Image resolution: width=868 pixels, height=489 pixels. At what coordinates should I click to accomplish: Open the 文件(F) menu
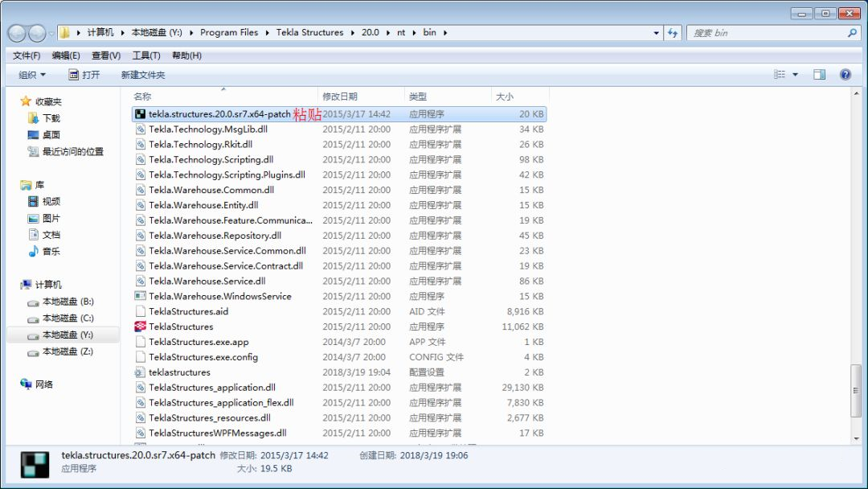26,55
